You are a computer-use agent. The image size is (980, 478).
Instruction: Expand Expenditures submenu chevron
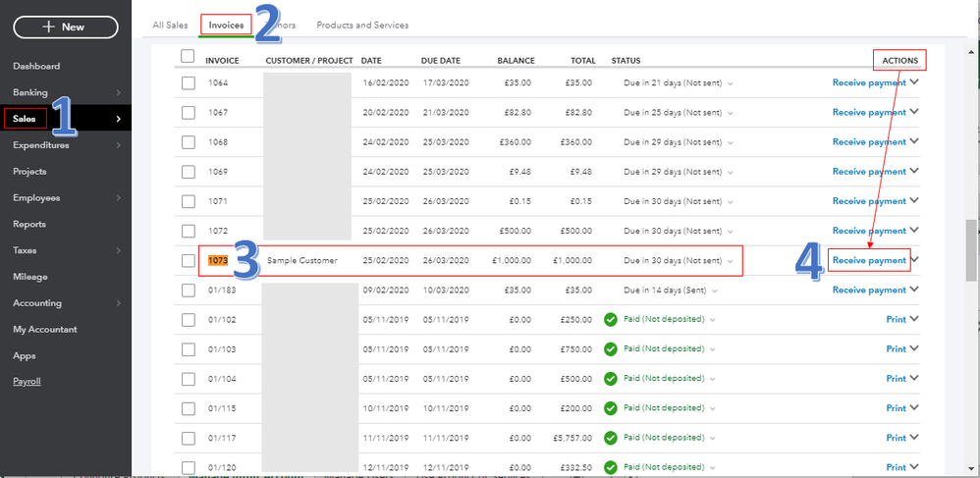(118, 145)
